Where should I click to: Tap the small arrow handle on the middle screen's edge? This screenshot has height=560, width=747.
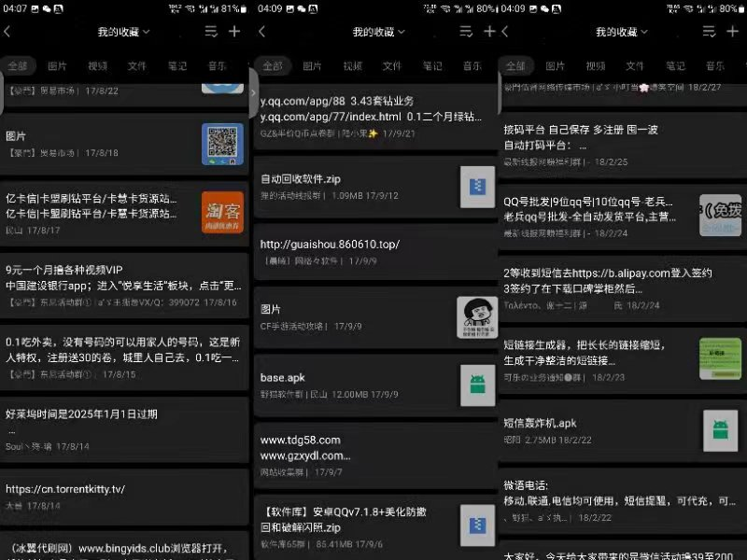click(253, 91)
